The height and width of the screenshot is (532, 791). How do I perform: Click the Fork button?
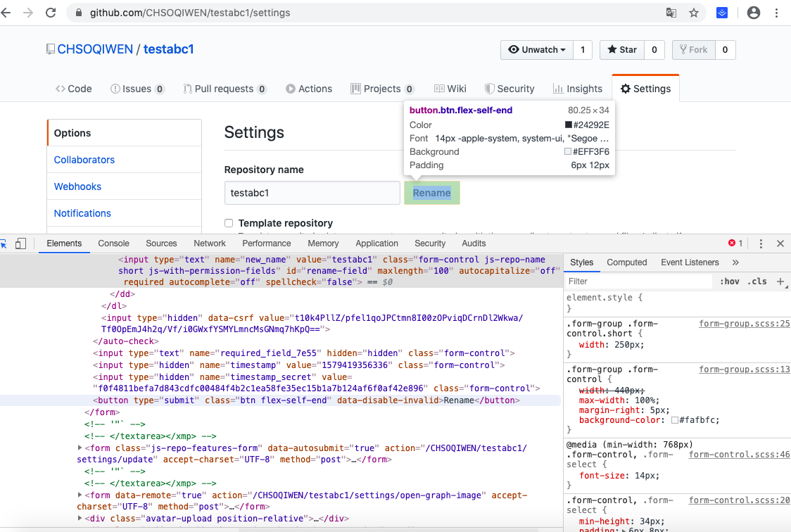(694, 49)
